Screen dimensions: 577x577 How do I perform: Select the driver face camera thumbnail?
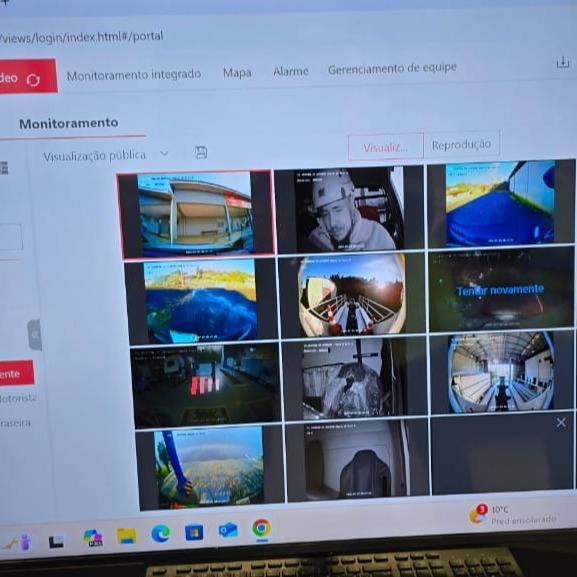(349, 210)
